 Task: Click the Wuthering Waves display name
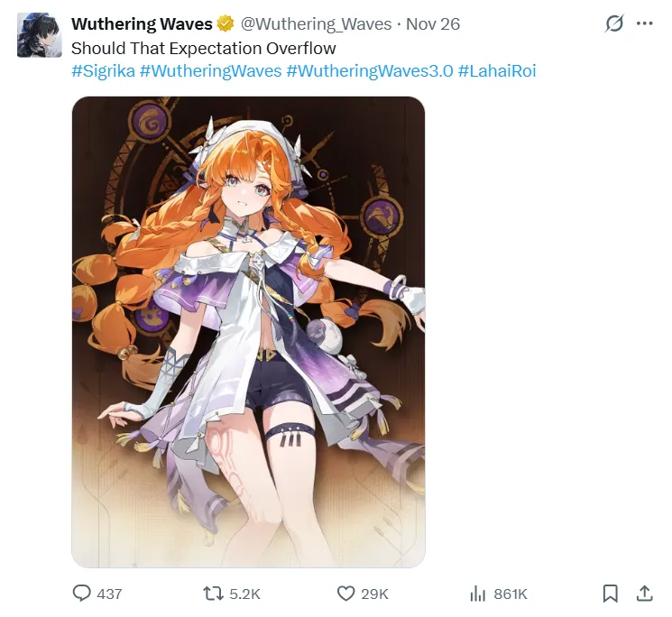point(142,24)
